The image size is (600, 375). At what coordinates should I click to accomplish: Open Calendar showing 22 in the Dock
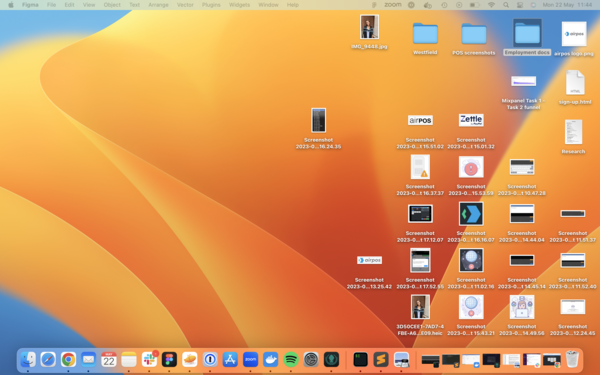(109, 359)
